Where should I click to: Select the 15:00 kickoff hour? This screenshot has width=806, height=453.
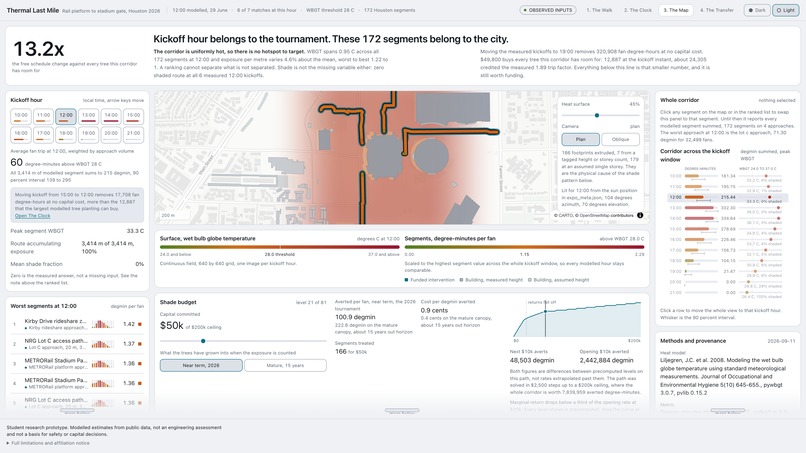tap(133, 116)
